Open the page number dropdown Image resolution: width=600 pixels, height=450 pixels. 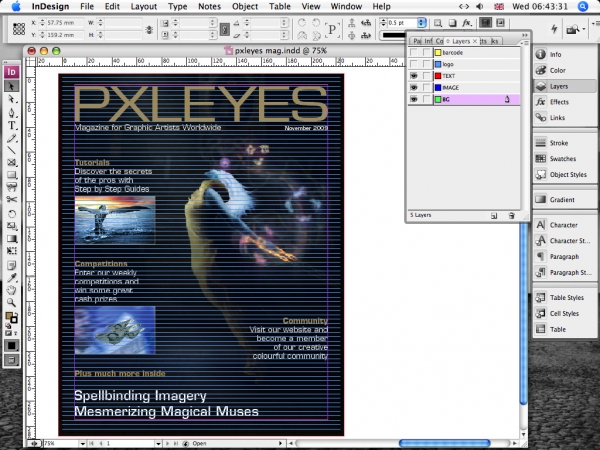(158, 443)
